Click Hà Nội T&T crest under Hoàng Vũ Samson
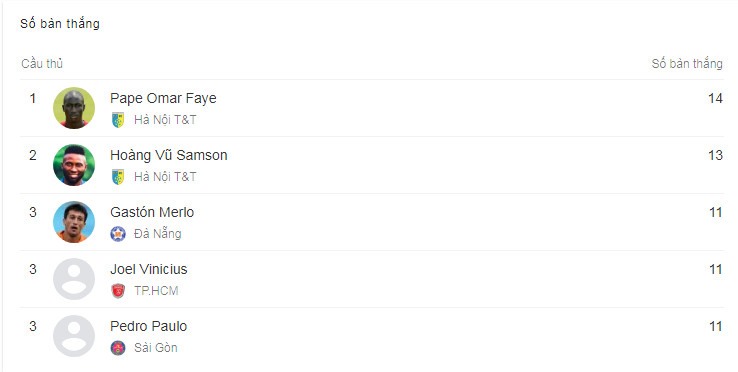 coord(118,177)
